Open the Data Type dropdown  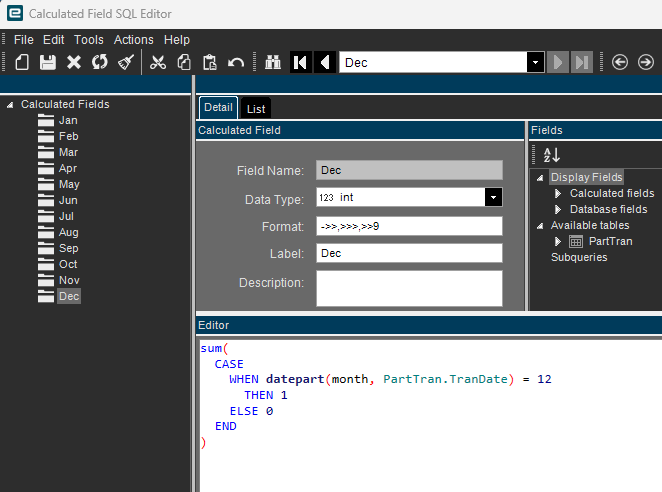pyautogui.click(x=492, y=198)
